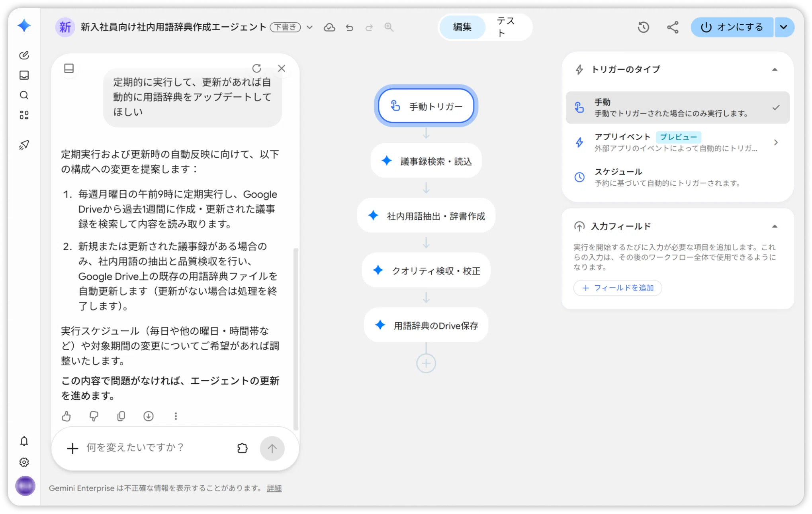Open dropdown next to 下書き label
The height and width of the screenshot is (514, 812).
coord(309,27)
